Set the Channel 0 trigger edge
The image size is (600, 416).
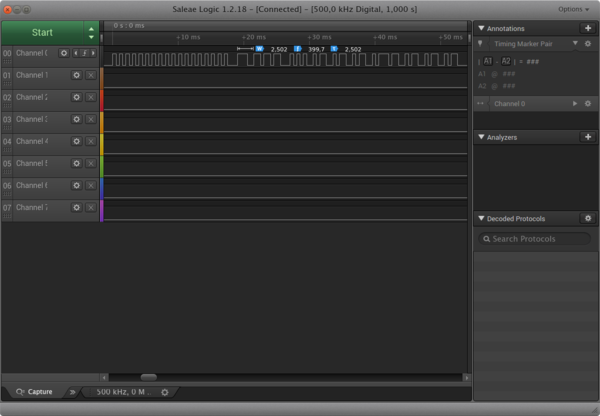[x=84, y=53]
